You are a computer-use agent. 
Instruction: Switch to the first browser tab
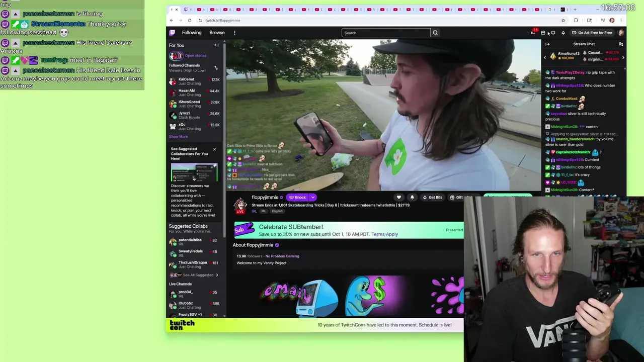coord(174,10)
